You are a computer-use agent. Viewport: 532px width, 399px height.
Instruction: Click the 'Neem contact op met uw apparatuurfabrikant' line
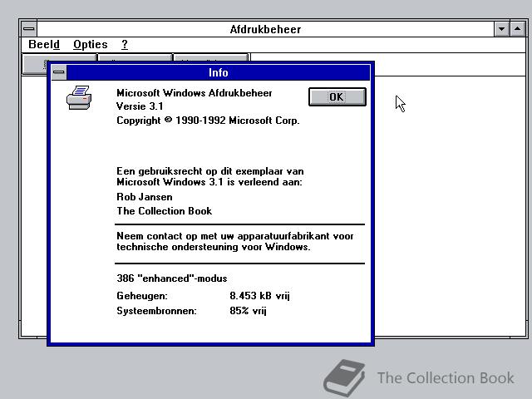235,236
